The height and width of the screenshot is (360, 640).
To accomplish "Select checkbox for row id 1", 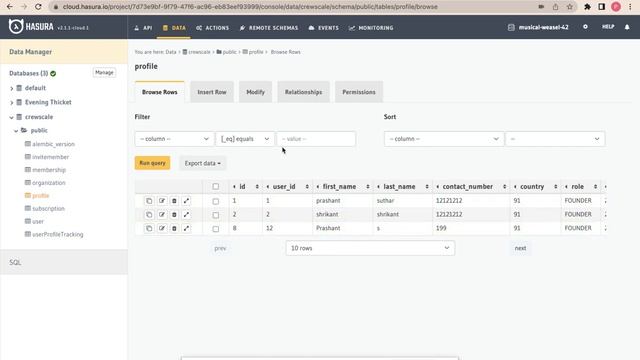I will (216, 201).
